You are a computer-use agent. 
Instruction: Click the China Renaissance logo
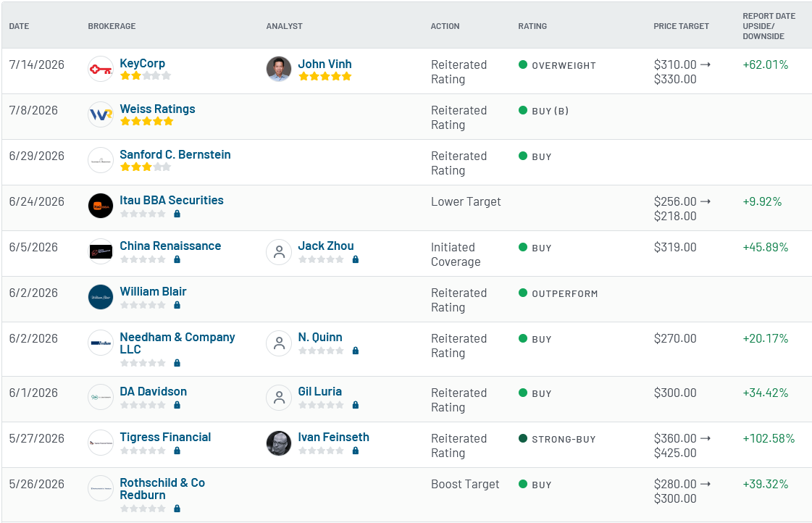(101, 251)
